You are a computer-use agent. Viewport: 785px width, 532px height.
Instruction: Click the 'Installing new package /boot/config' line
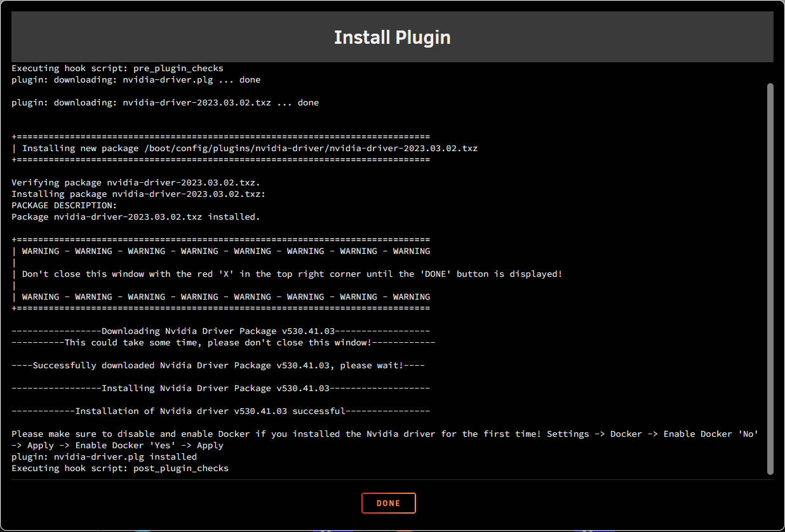click(x=249, y=149)
